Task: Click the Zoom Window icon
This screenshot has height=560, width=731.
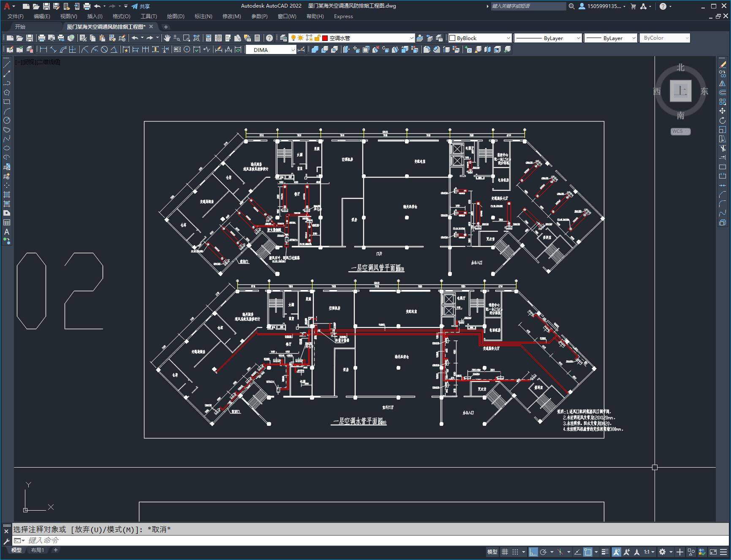Action: pos(187,38)
